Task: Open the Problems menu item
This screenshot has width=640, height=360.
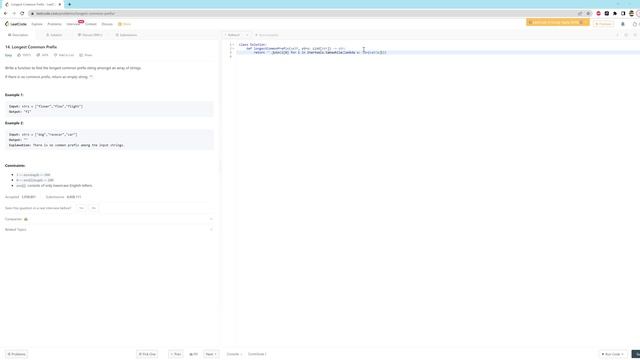Action: [x=54, y=24]
